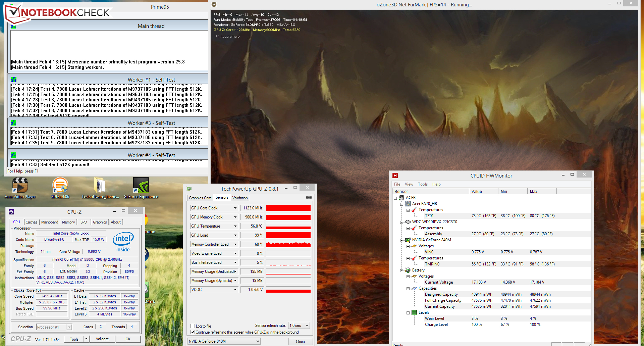Open the Help menu in HWMonitor
This screenshot has height=346, width=644.
(x=436, y=184)
